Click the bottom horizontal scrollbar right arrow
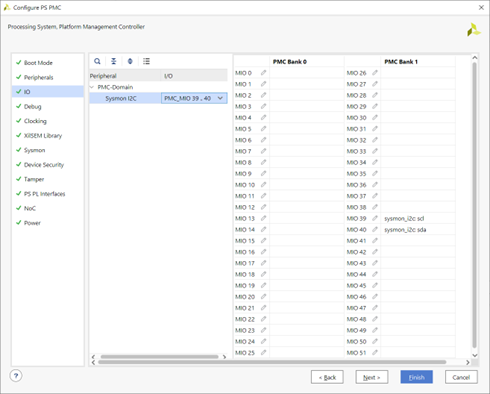The width and height of the screenshot is (490, 394). (468, 362)
